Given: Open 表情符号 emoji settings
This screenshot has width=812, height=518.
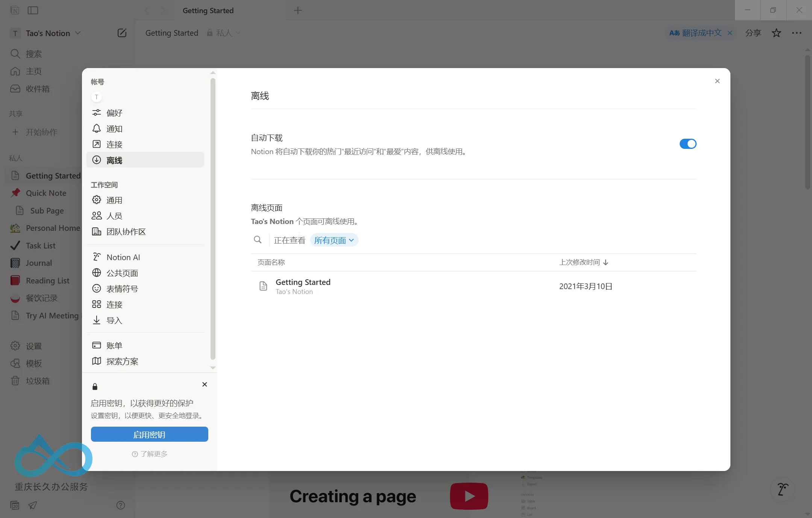Looking at the screenshot, I should [145, 289].
